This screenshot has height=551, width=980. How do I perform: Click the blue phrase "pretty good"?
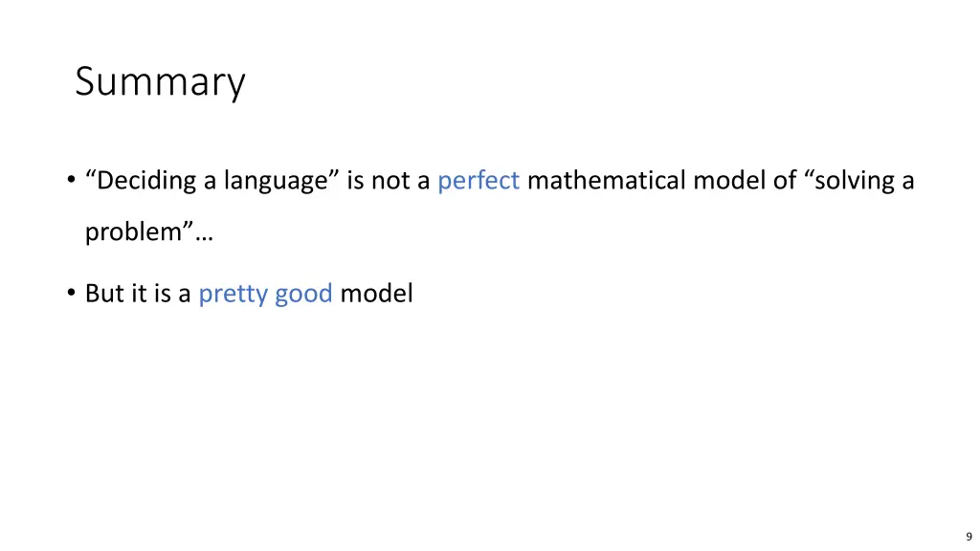(265, 294)
